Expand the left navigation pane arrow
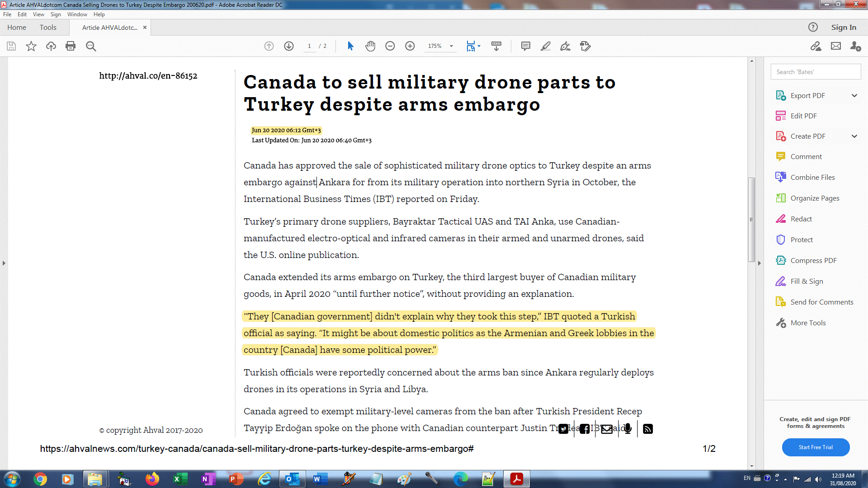 coord(4,263)
